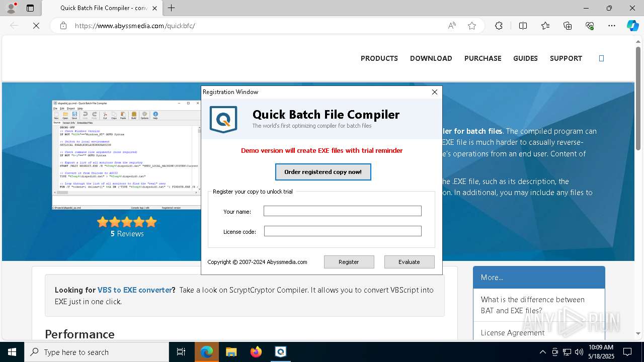Click the Quick Batch File Compiler logo
644x362 pixels.
[x=223, y=119]
